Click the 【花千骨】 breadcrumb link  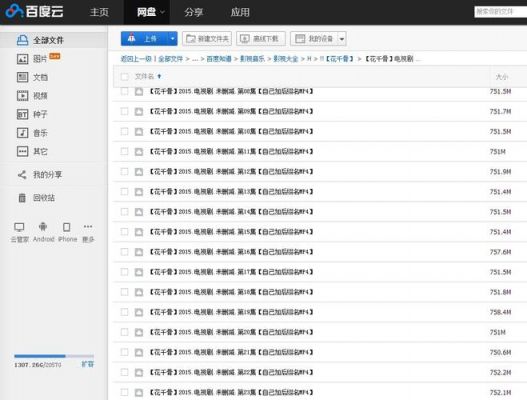[337, 59]
